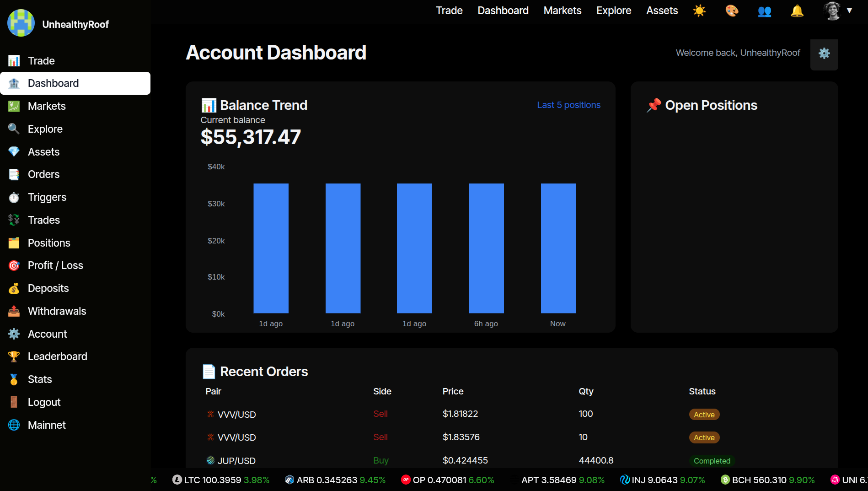Click the money bag Deposits icon

tap(14, 288)
